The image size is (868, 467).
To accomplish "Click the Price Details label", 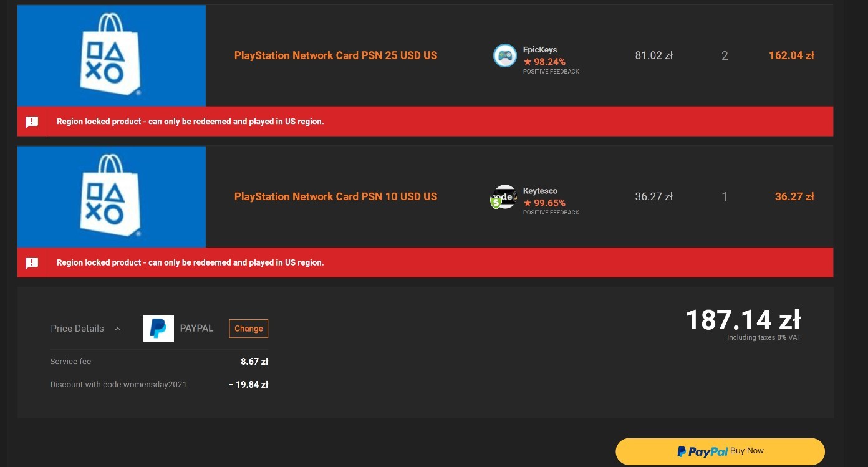I will tap(77, 329).
